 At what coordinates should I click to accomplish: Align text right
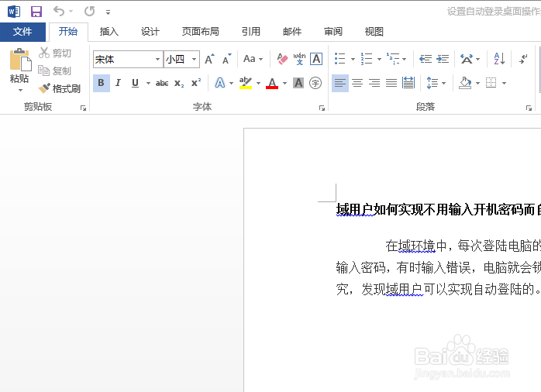(374, 83)
